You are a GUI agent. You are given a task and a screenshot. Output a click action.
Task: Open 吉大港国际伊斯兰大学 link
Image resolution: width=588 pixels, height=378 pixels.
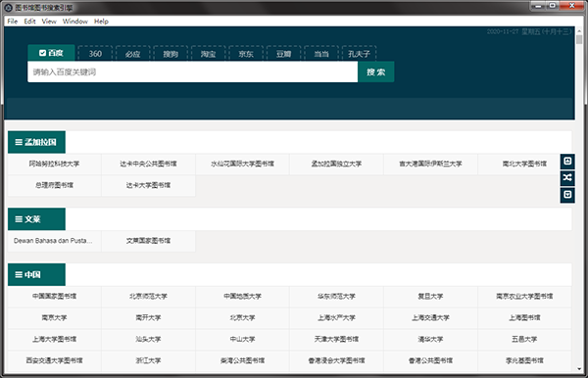click(x=430, y=164)
